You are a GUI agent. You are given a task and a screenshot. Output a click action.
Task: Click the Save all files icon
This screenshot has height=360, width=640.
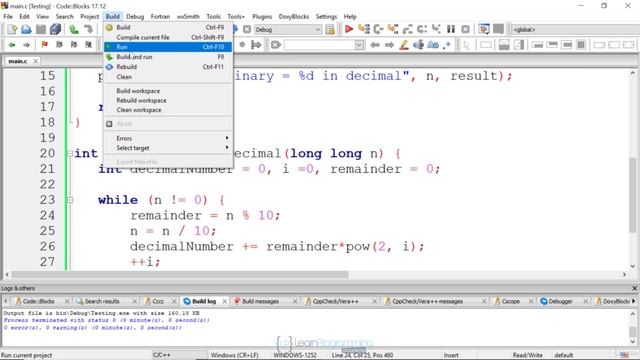pyautogui.click(x=56, y=29)
